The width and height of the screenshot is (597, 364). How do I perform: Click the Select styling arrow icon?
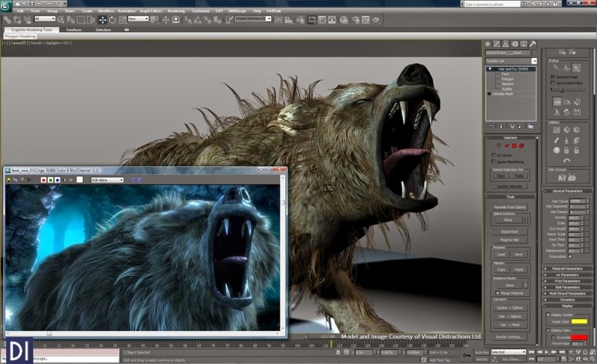(576, 68)
